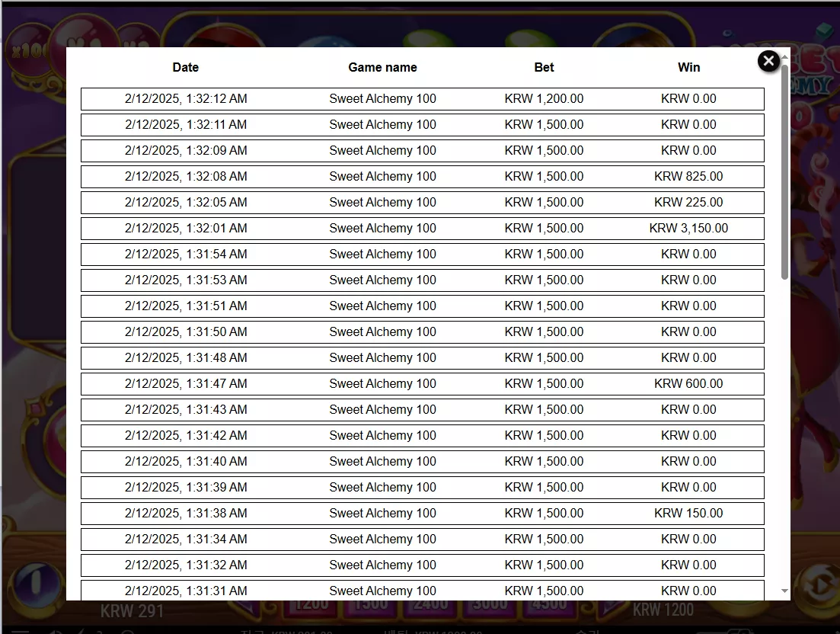
Task: Select the 1:31:31 AM date cell
Action: [x=186, y=591]
